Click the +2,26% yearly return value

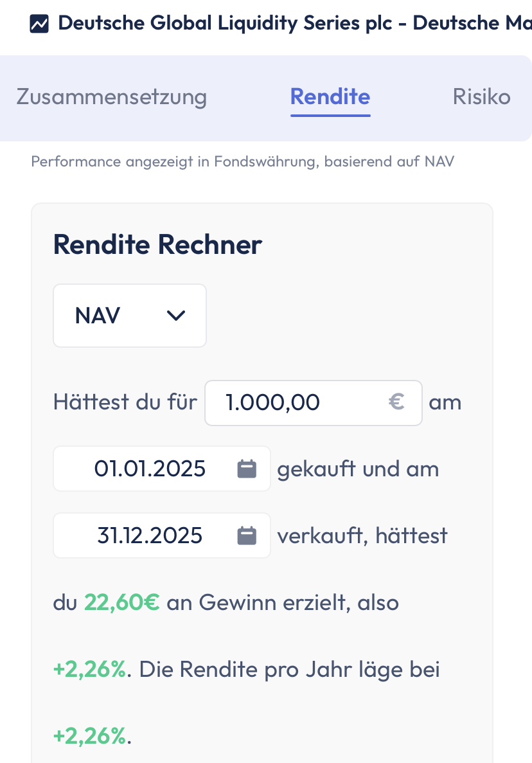pos(89,736)
